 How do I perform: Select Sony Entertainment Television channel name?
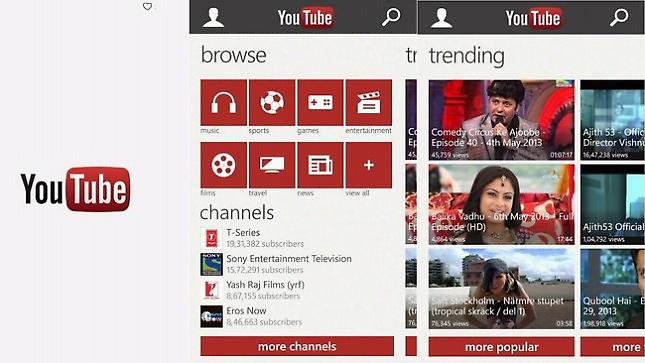click(289, 259)
